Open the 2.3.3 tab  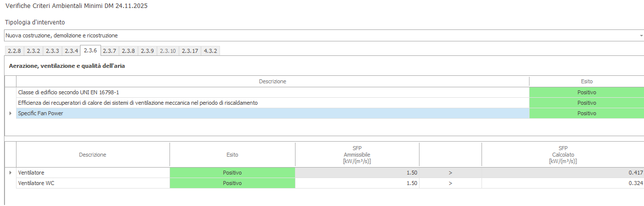click(x=52, y=51)
